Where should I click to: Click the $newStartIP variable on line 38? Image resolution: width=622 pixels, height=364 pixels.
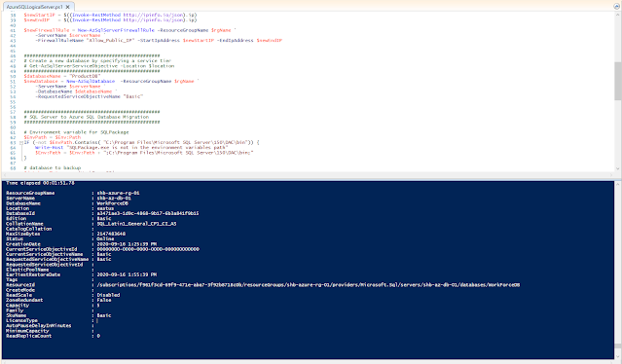point(39,15)
